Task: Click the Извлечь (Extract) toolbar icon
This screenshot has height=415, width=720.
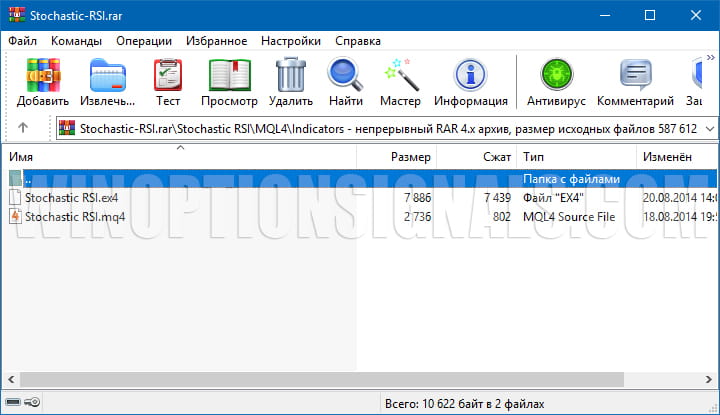Action: pyautogui.click(x=108, y=82)
